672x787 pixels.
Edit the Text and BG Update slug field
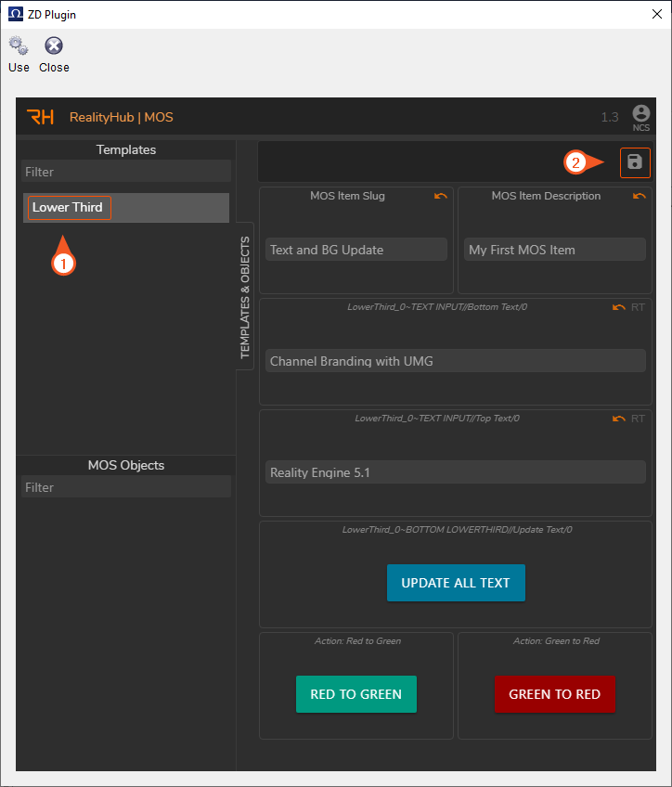[355, 250]
